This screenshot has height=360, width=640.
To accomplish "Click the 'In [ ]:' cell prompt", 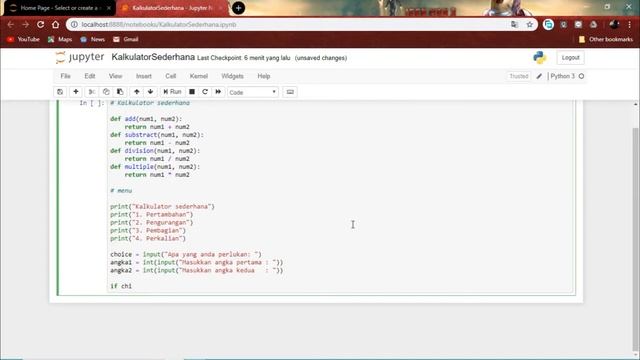I will click(x=91, y=103).
